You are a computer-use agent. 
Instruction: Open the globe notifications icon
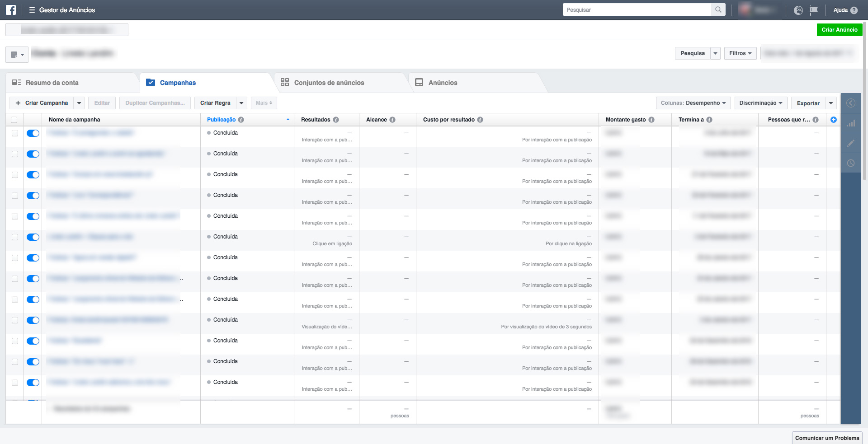click(x=798, y=10)
